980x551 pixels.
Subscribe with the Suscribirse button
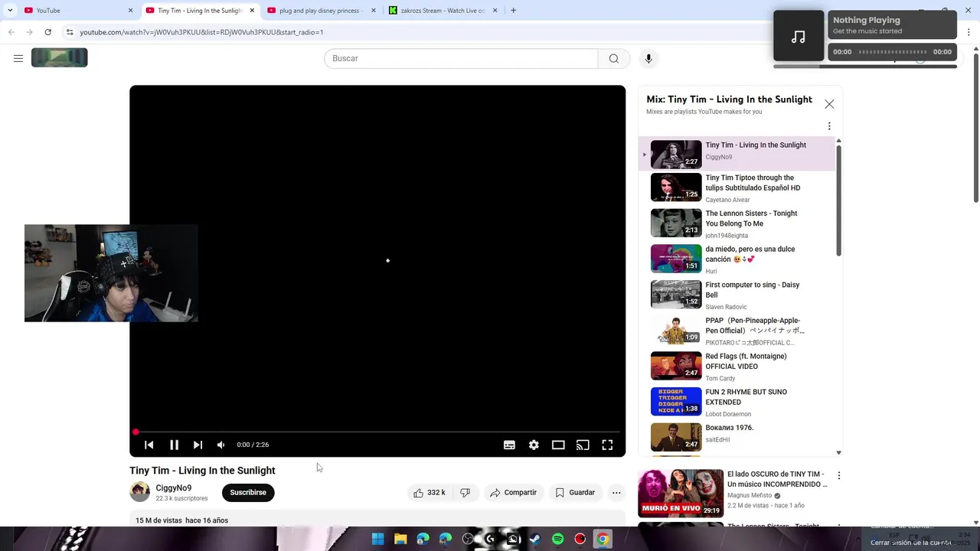pyautogui.click(x=248, y=493)
